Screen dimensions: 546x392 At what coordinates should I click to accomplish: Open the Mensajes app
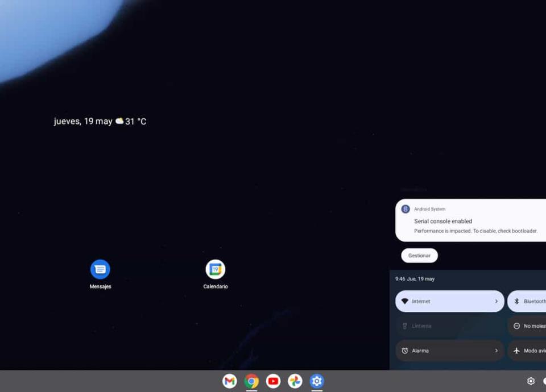point(100,269)
